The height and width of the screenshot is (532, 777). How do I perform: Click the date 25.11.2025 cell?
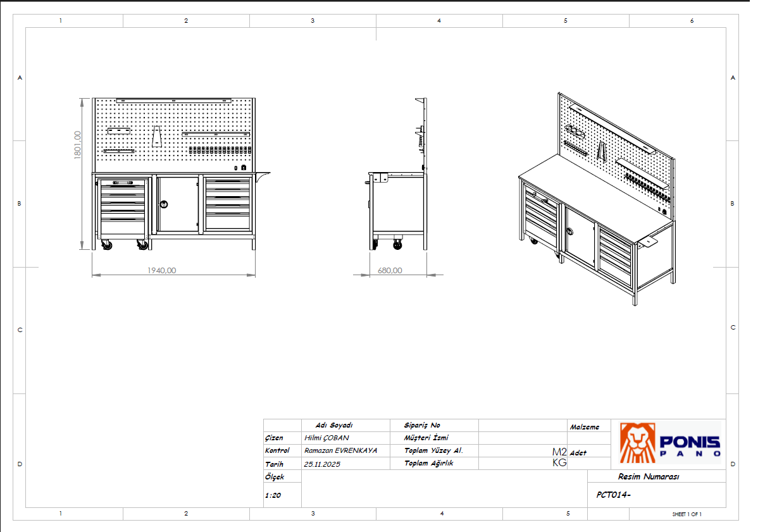pos(322,464)
